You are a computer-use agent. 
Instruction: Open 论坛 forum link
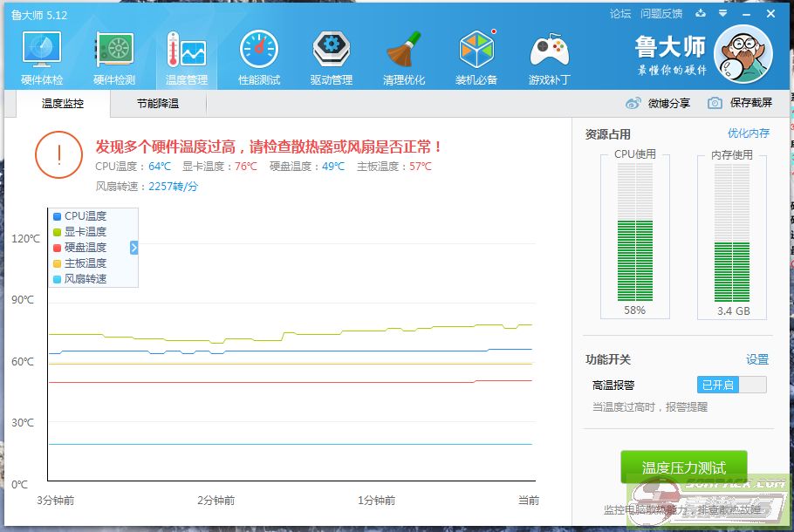620,14
